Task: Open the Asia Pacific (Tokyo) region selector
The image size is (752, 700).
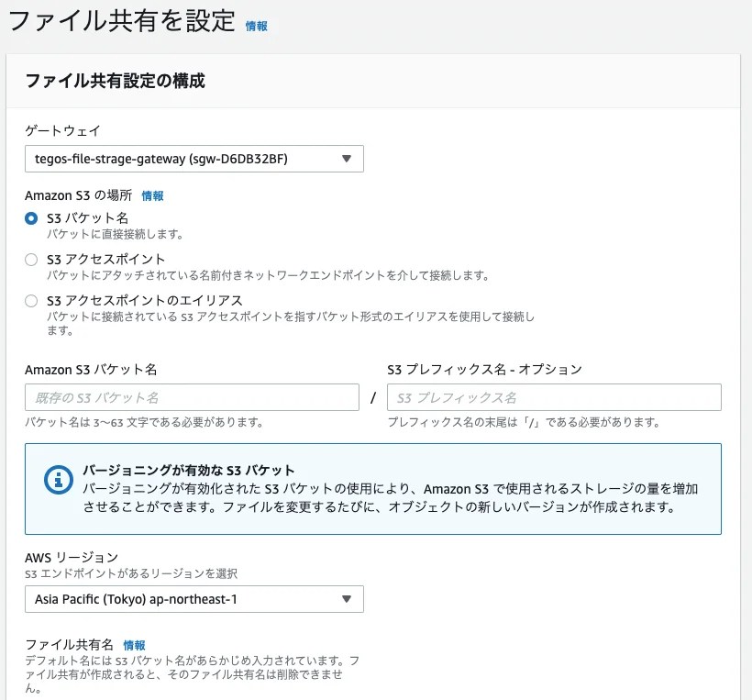Action: [193, 599]
